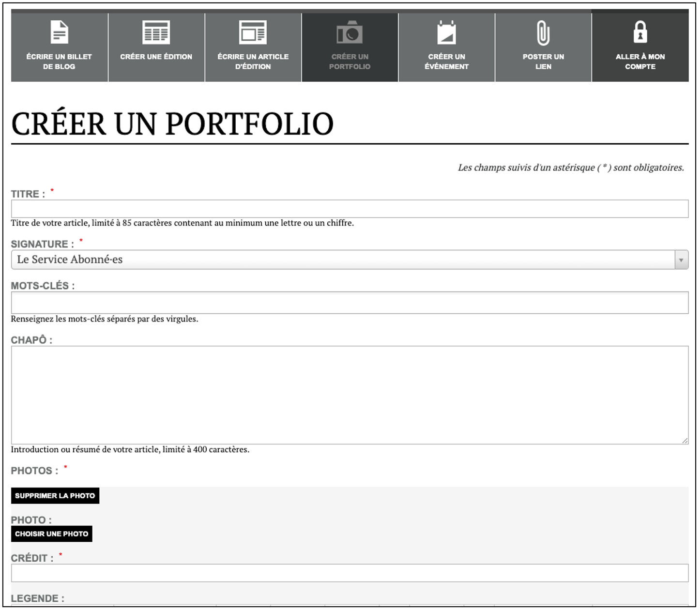Image resolution: width=700 pixels, height=611 pixels.
Task: Click Supprimer la photo button
Action: (55, 496)
